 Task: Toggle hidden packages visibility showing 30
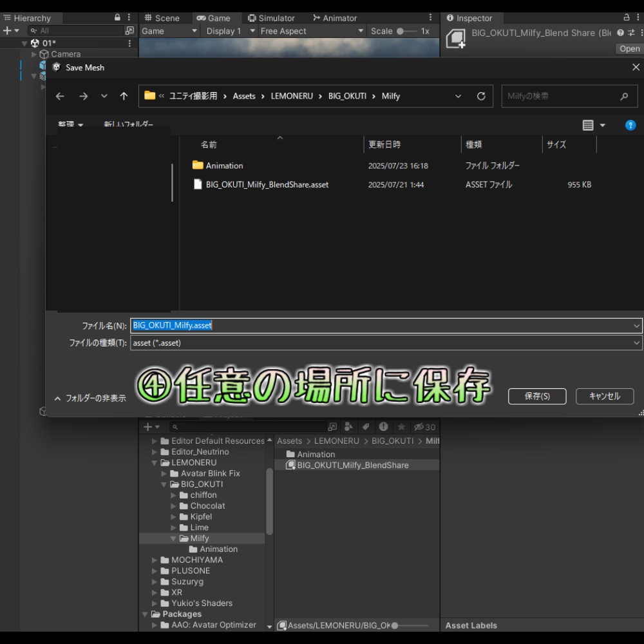[424, 427]
